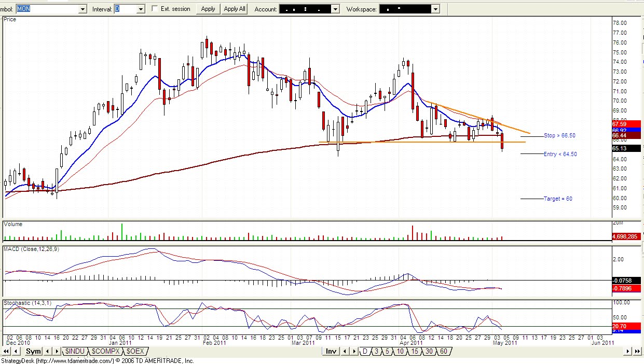Switch to the $INDU symbol tab
The image size is (644, 364).
coord(75,351)
